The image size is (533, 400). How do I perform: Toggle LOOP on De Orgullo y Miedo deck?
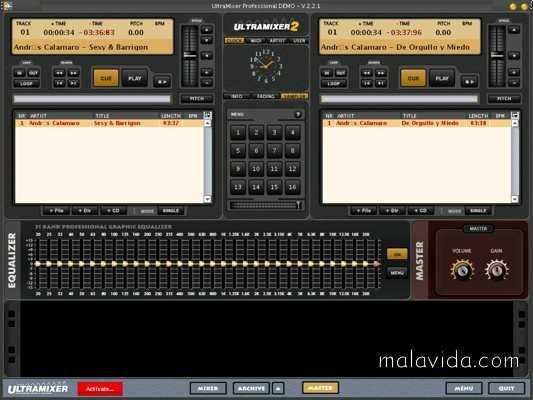pyautogui.click(x=333, y=83)
